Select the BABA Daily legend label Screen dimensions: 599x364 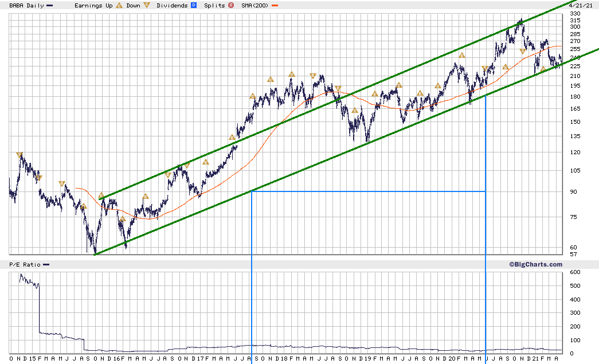tap(27, 5)
